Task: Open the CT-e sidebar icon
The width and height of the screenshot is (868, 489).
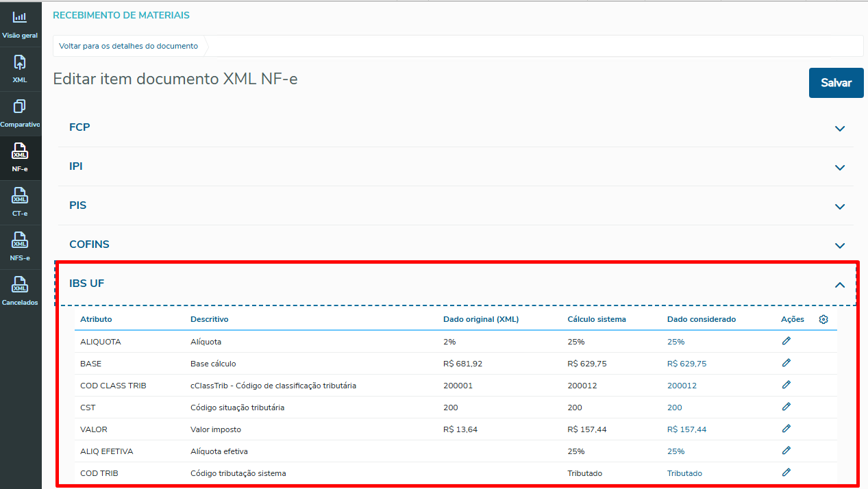Action: pyautogui.click(x=20, y=203)
